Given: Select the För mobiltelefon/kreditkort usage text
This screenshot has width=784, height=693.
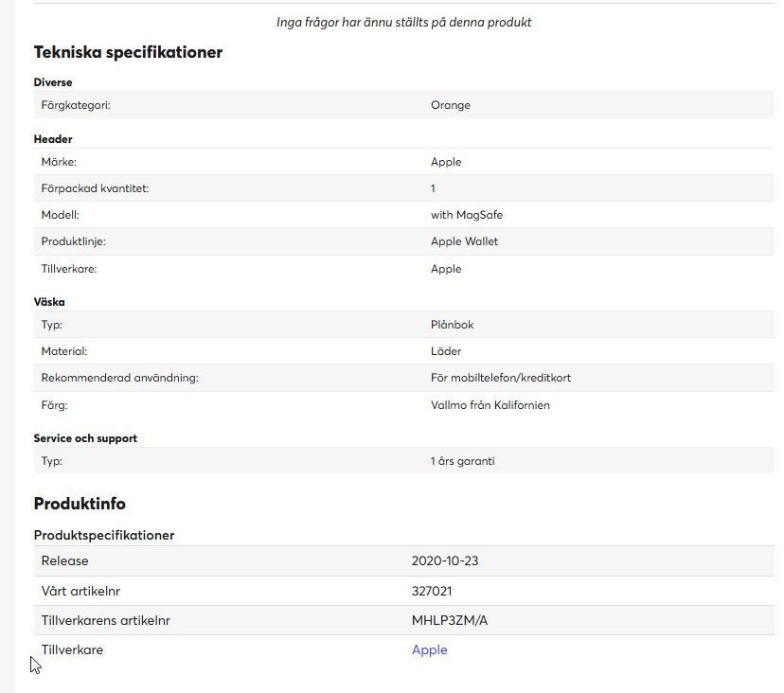Looking at the screenshot, I should tap(501, 378).
